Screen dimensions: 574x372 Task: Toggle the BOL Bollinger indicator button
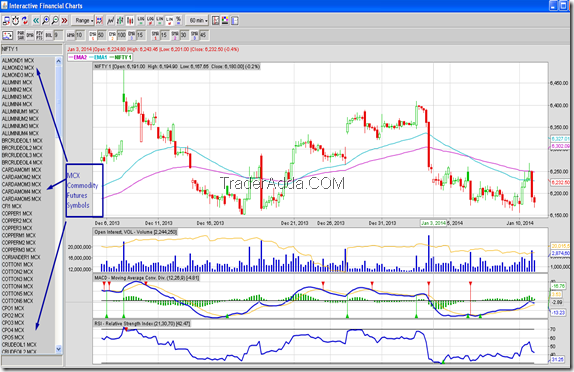click(49, 35)
